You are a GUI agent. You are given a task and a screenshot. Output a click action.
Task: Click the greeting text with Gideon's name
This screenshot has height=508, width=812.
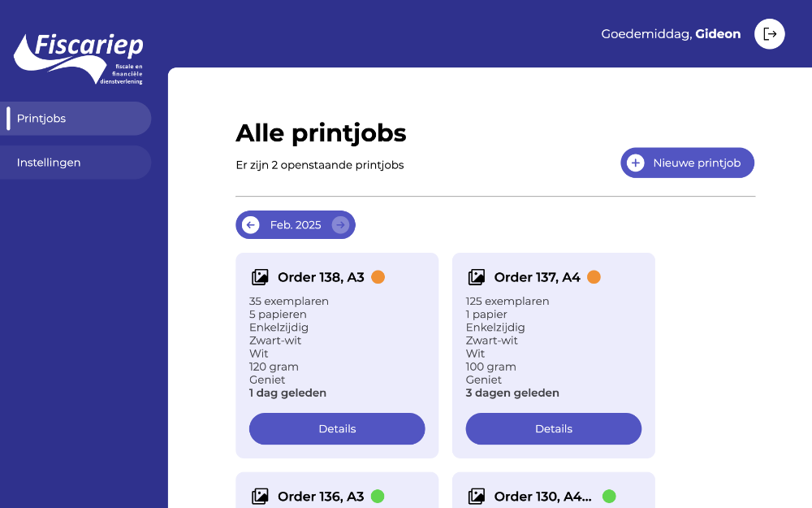pos(670,34)
